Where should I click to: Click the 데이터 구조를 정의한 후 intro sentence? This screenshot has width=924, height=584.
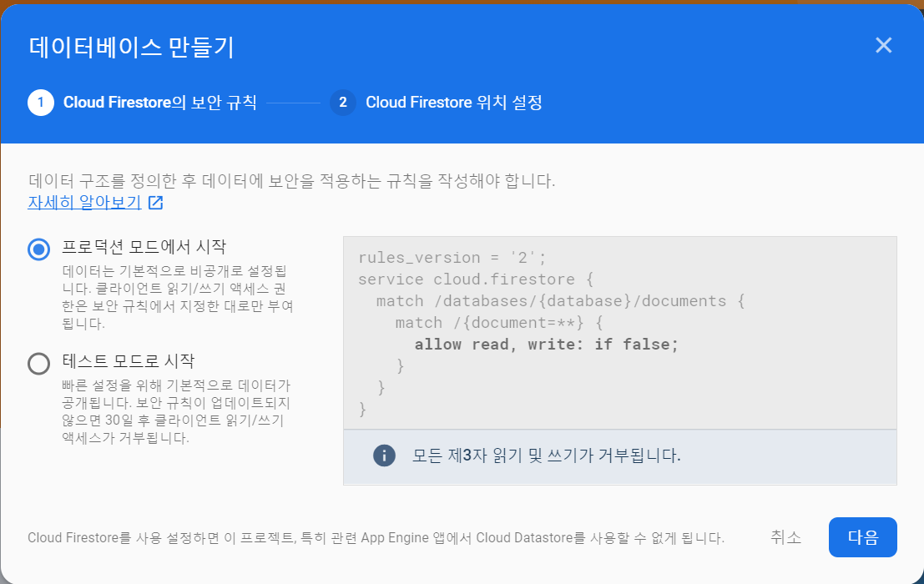pyautogui.click(x=291, y=180)
